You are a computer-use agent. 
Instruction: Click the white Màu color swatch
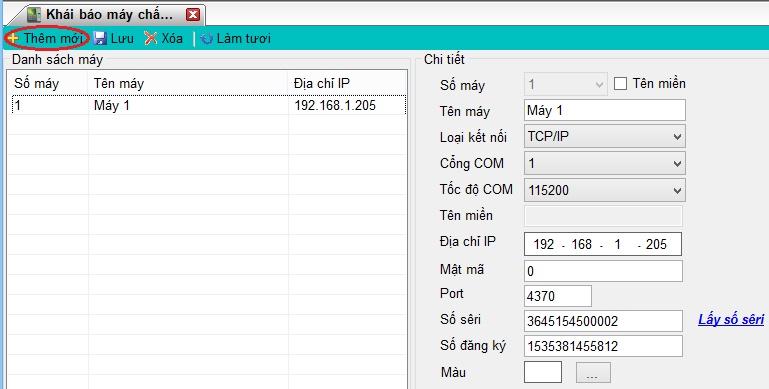coord(543,372)
